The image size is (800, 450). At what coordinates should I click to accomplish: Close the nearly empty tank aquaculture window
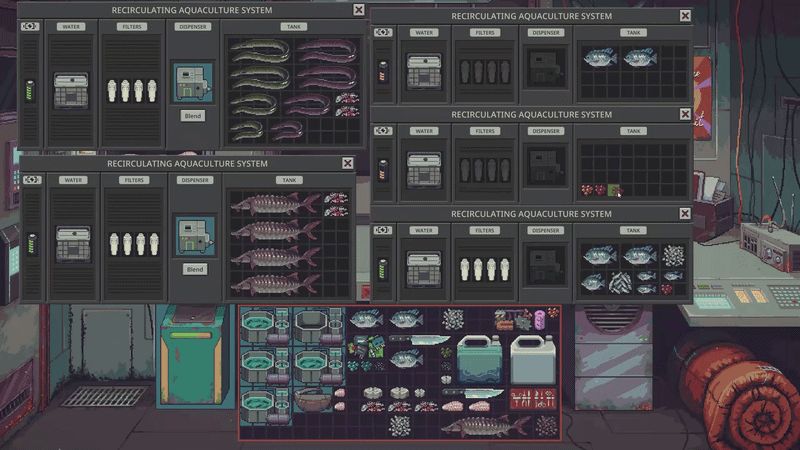[x=685, y=114]
